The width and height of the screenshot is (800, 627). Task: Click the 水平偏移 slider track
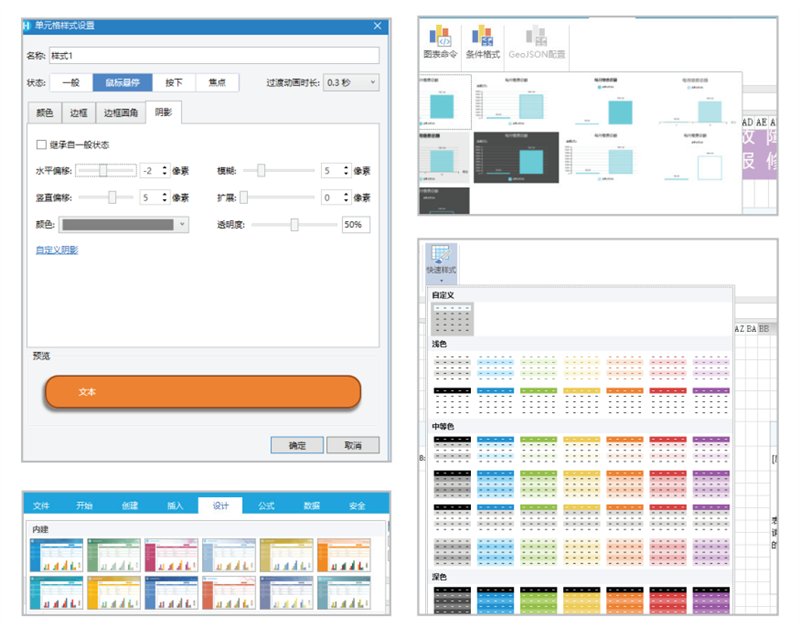point(106,170)
